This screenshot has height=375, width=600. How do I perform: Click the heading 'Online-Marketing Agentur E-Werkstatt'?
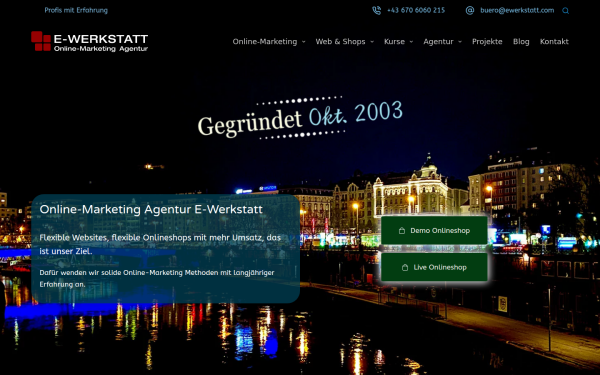(x=151, y=209)
